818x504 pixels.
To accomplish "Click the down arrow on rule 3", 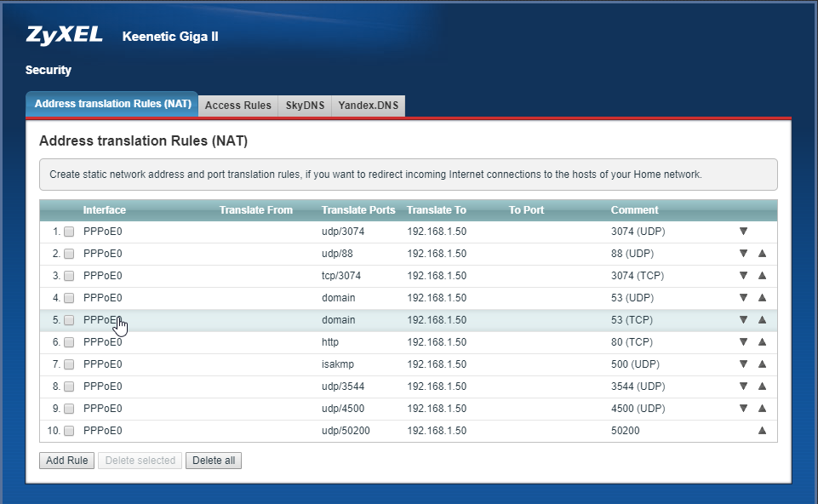I will pyautogui.click(x=742, y=275).
